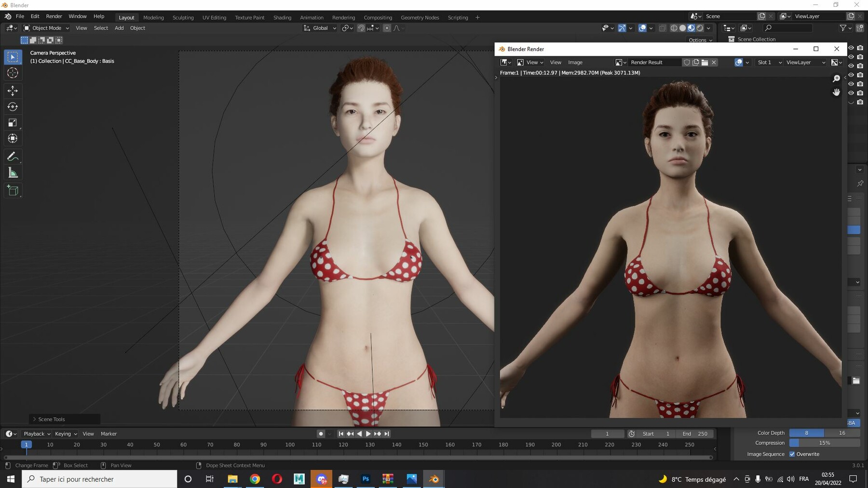
Task: Switch to rendered viewport shading
Action: 700,28
